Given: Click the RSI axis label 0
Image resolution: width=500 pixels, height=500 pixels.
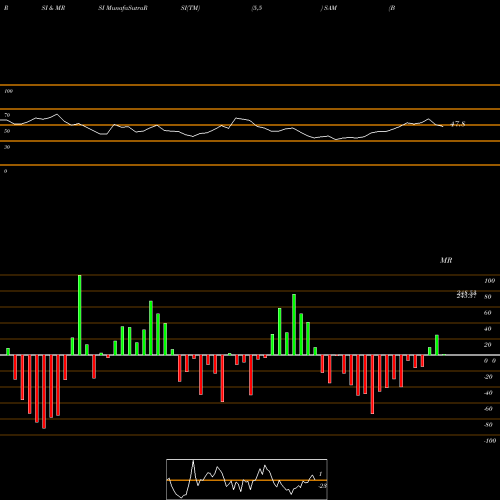Looking at the screenshot, I should (5, 171).
